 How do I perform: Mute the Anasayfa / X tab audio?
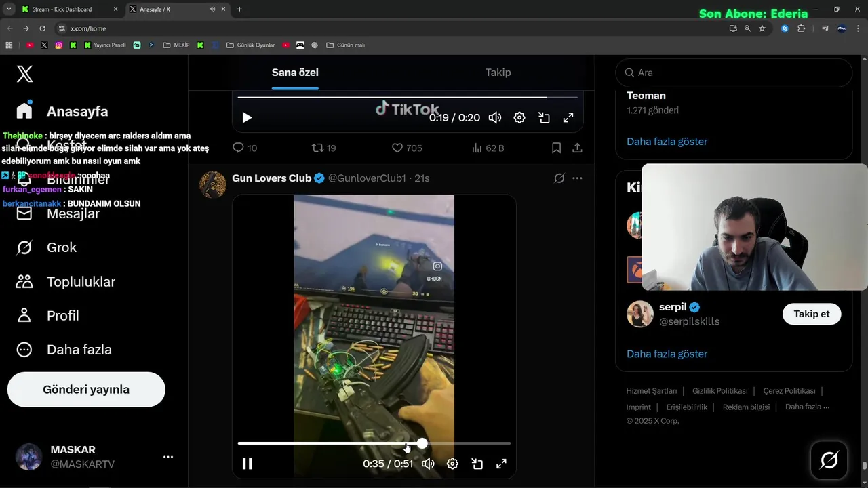click(212, 9)
